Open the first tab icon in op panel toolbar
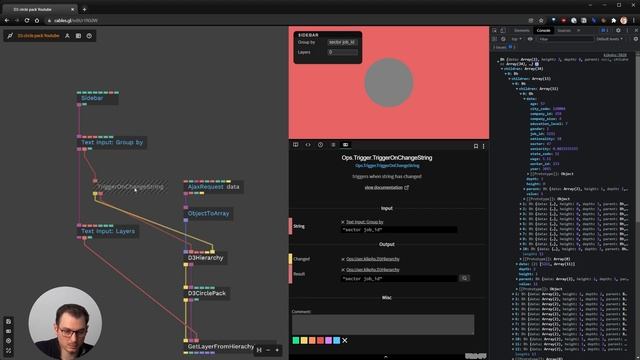 tap(296, 145)
